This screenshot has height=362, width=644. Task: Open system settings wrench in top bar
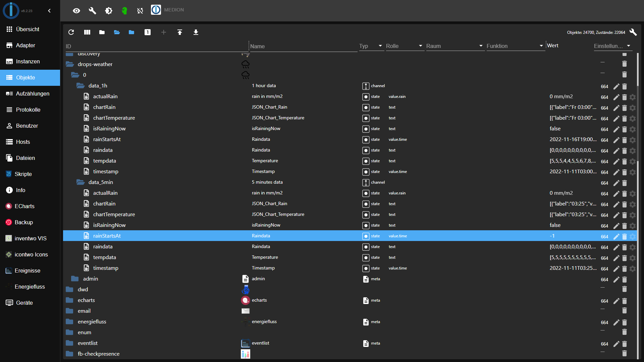click(92, 11)
